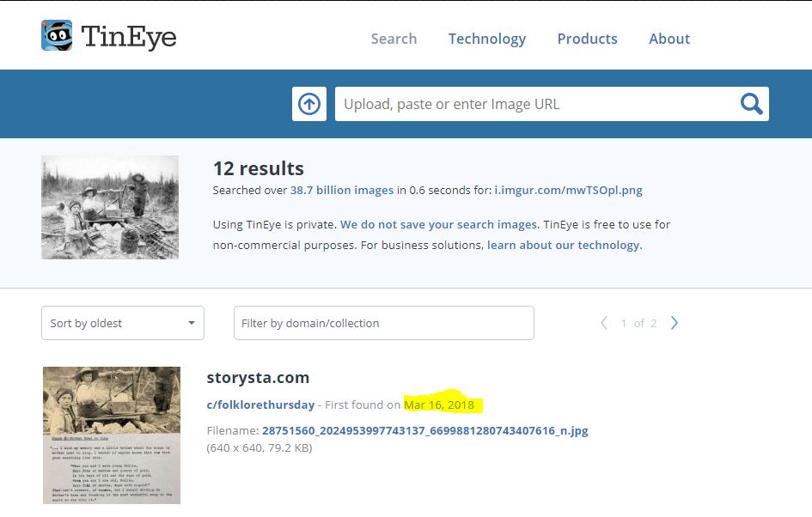Image resolution: width=812 pixels, height=517 pixels.
Task: Open 'We do not save your search images' link
Action: [x=438, y=225]
